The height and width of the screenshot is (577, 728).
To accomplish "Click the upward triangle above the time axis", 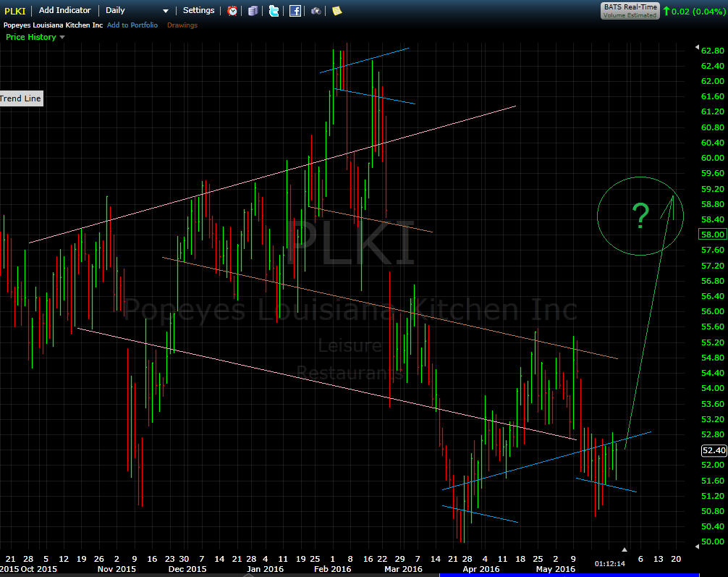I will (x=625, y=549).
